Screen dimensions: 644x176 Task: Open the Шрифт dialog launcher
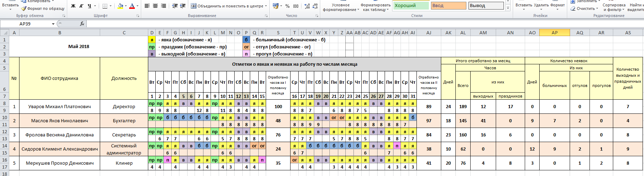pos(138,16)
